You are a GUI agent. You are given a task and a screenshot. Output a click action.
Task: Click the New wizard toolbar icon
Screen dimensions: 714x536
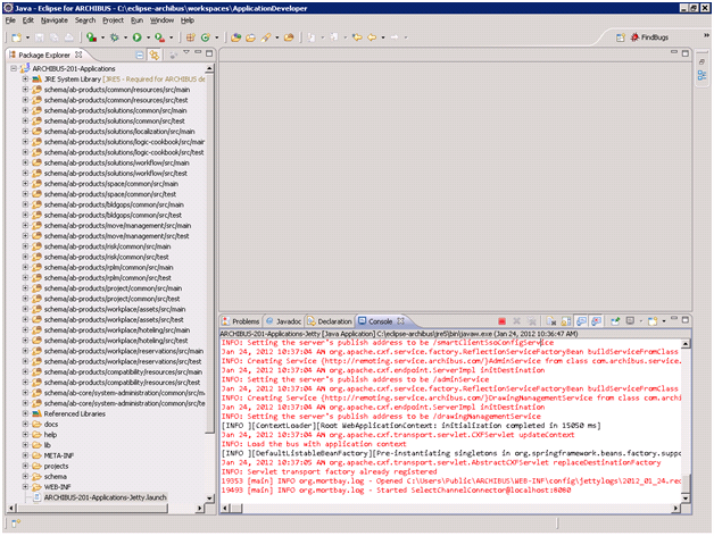[17, 38]
